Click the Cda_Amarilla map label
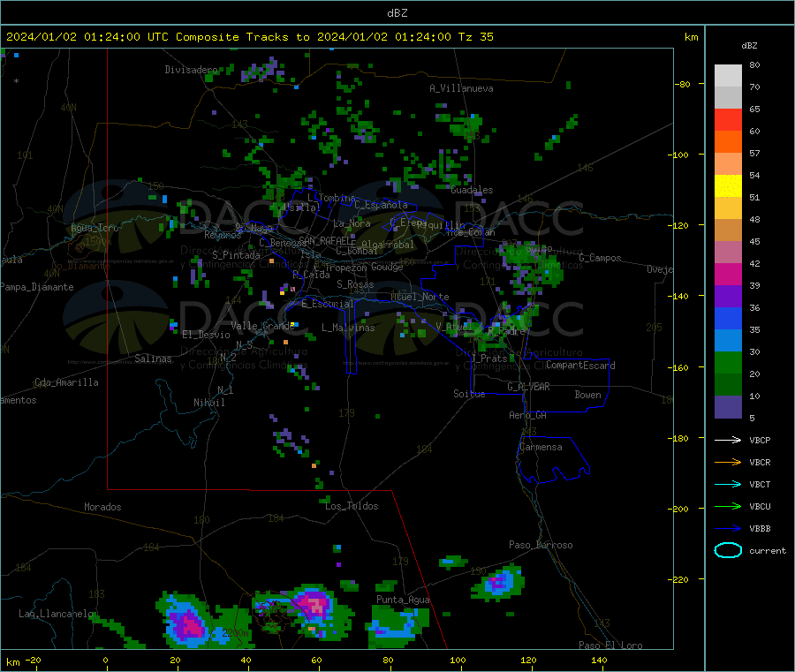This screenshot has height=672, width=795. 66,382
